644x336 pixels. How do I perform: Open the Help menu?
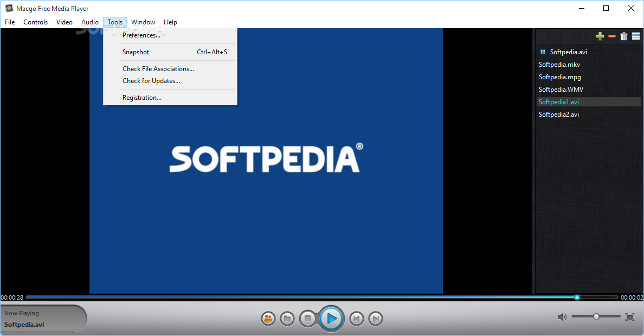point(170,22)
